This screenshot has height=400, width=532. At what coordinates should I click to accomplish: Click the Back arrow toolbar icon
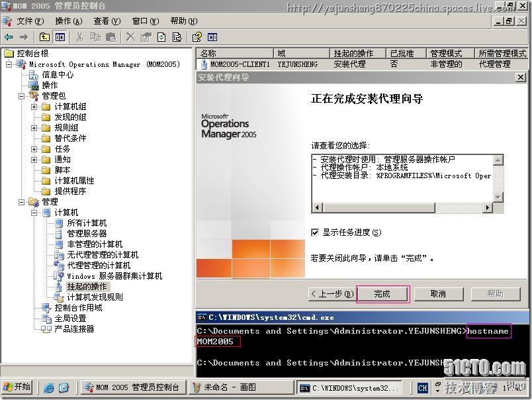pyautogui.click(x=9, y=37)
